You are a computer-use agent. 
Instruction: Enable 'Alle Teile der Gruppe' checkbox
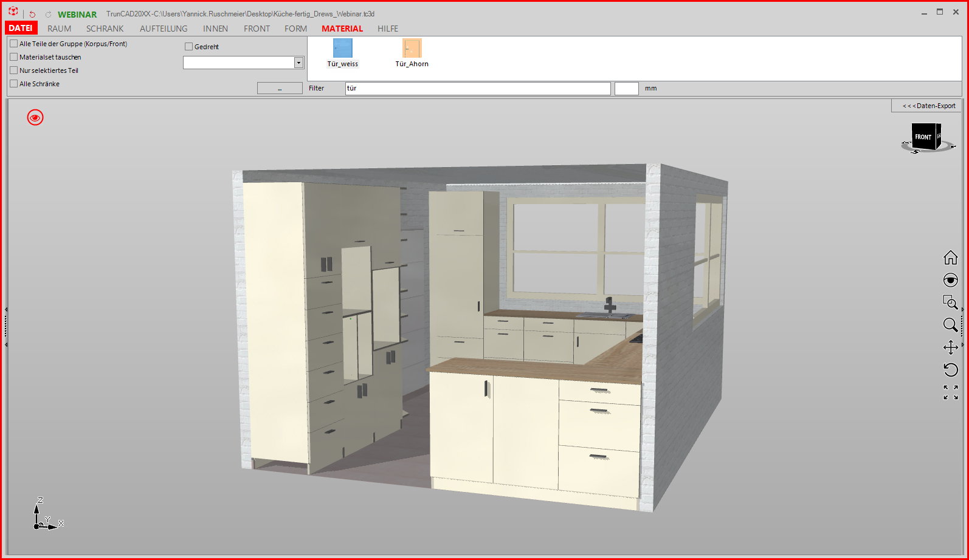[14, 44]
